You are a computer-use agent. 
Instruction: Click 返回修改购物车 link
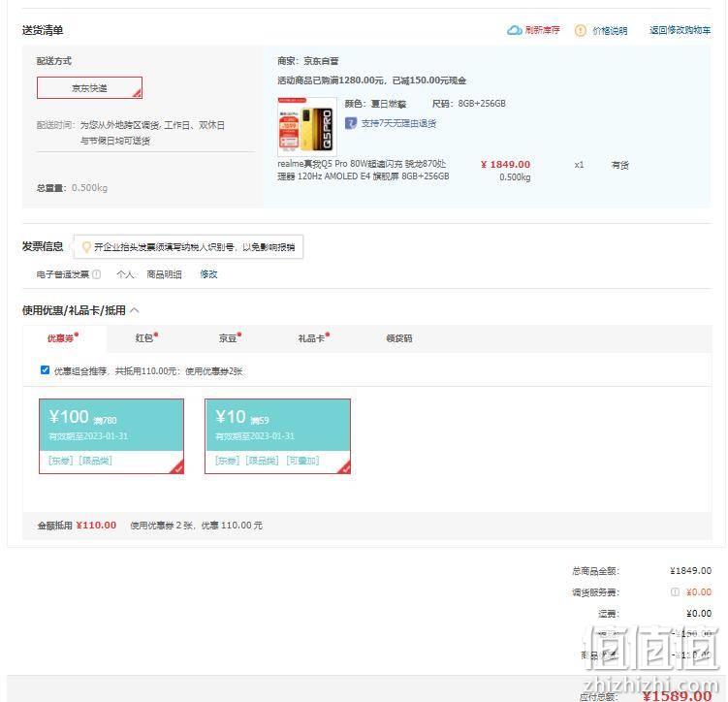click(x=680, y=30)
